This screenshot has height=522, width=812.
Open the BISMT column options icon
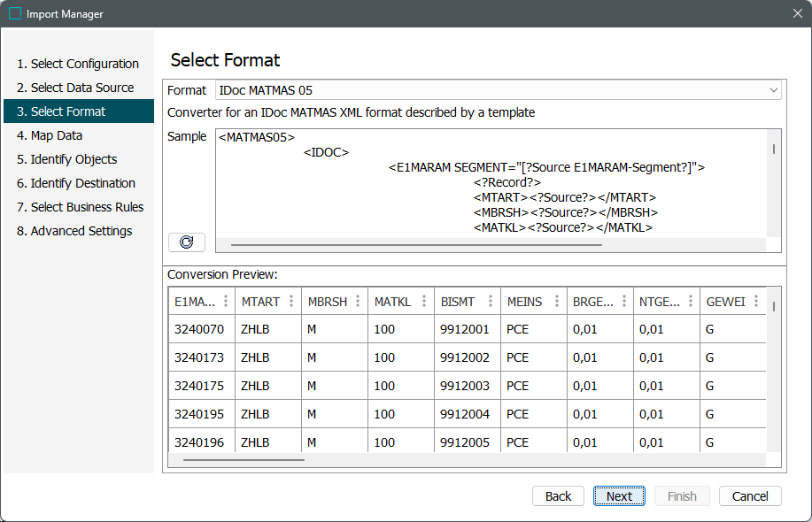tap(491, 302)
